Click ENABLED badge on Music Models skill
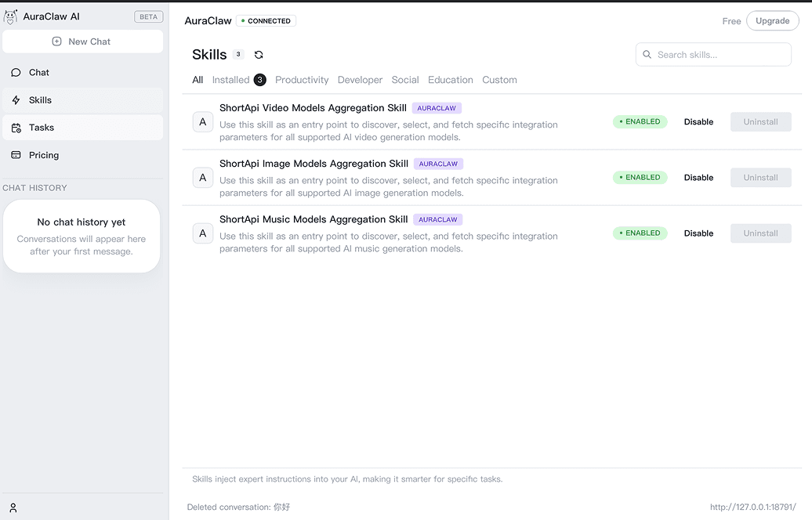This screenshot has height=520, width=812. pyautogui.click(x=640, y=233)
